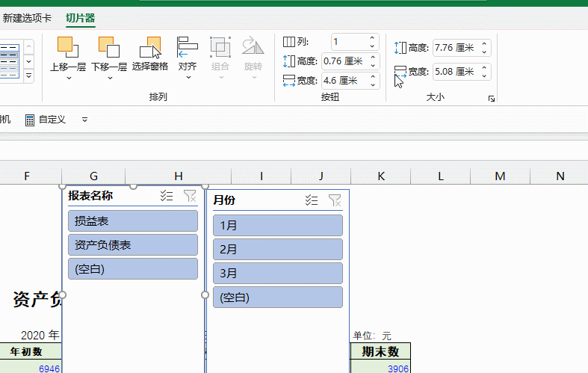Clear filter on 报表名称 slicer
The height and width of the screenshot is (373, 588).
pyautogui.click(x=190, y=196)
